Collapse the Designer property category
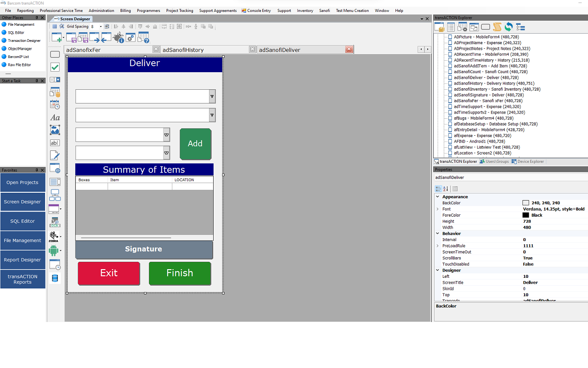Image resolution: width=588 pixels, height=368 pixels. click(x=438, y=270)
